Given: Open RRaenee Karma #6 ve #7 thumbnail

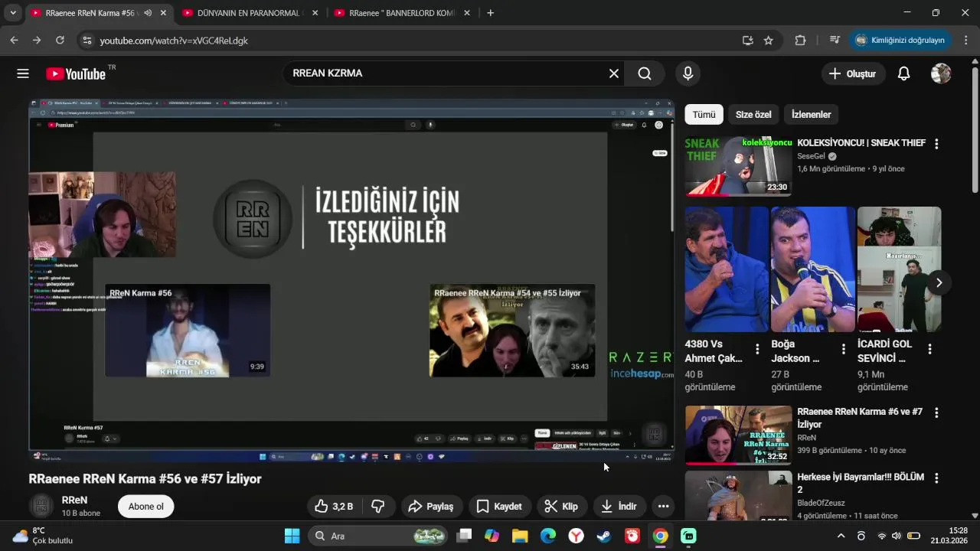Looking at the screenshot, I should point(738,435).
